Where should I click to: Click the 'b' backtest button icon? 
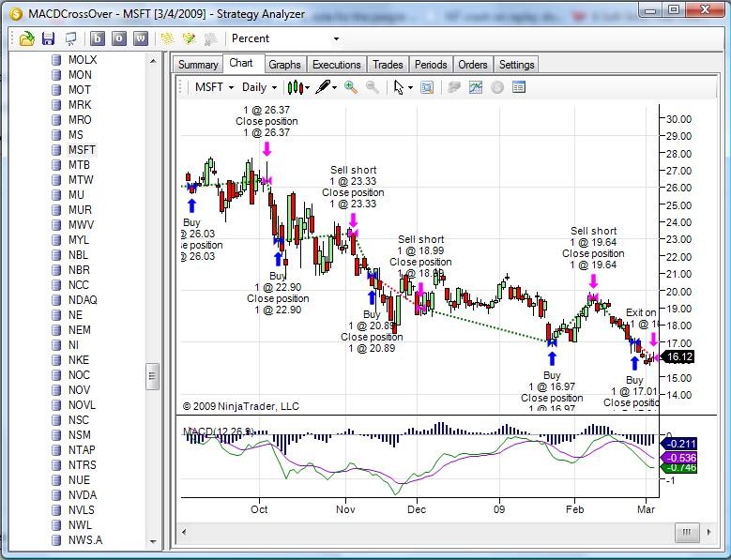pos(97,38)
